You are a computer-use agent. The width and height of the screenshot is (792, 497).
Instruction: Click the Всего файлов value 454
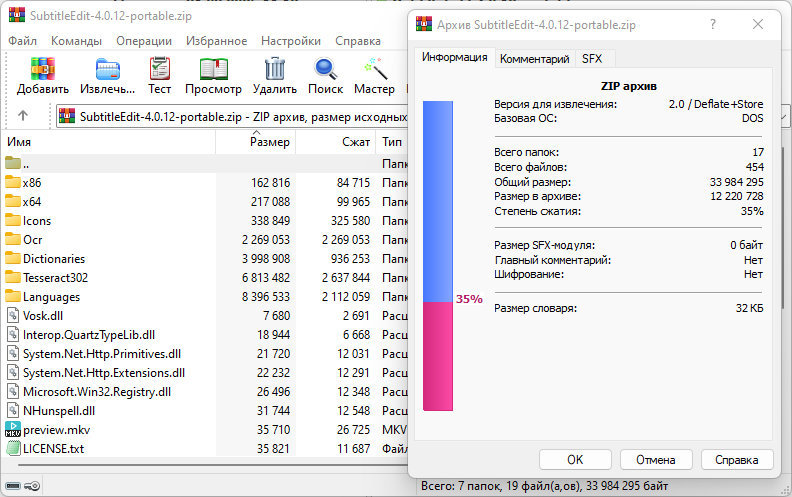pos(755,167)
